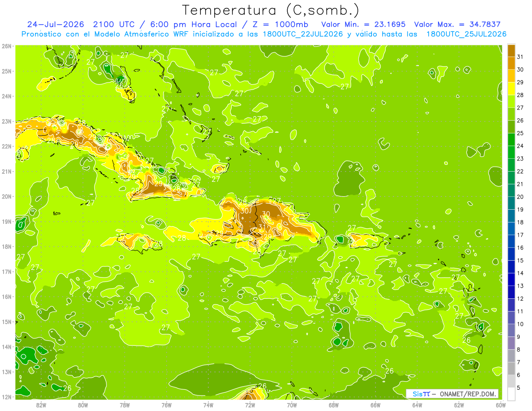Click the 72W longitude axis label
The image size is (532, 411).
pos(250,404)
